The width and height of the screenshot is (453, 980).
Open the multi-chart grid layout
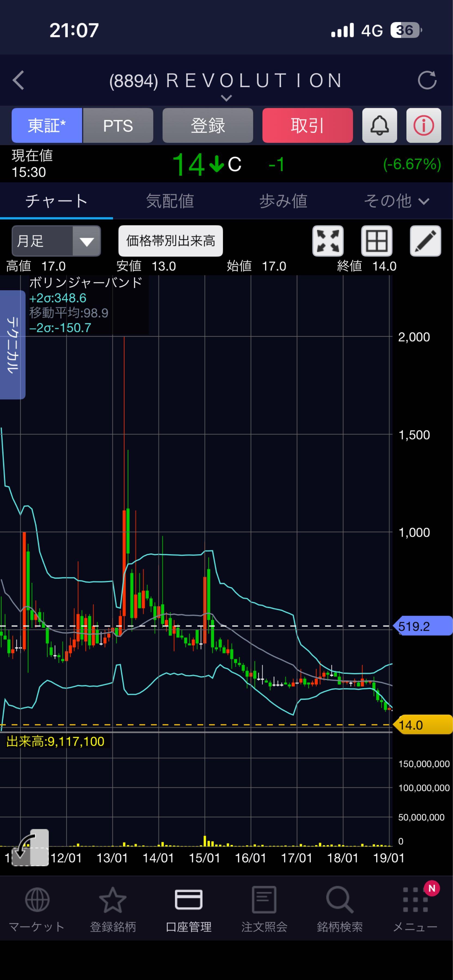coord(377,241)
